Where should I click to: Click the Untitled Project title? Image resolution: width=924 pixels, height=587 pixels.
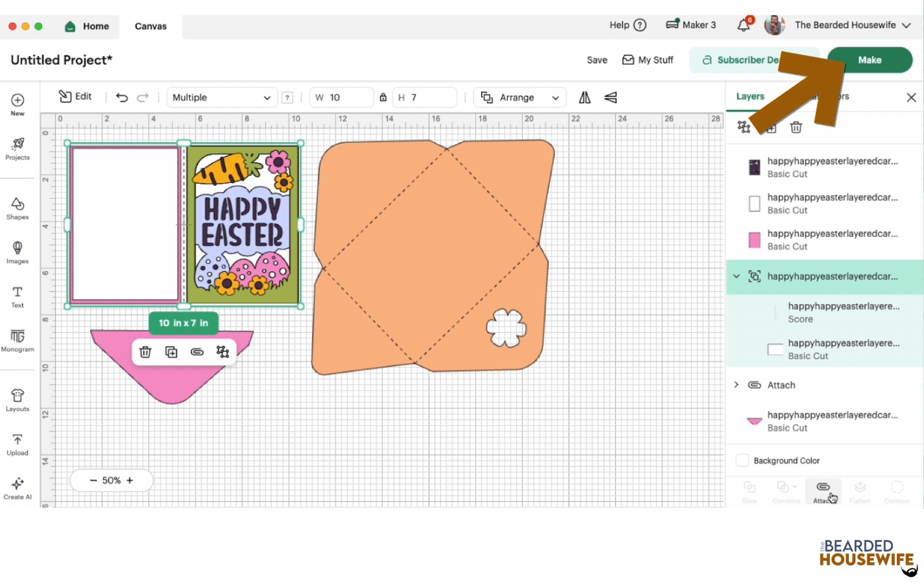tap(61, 60)
